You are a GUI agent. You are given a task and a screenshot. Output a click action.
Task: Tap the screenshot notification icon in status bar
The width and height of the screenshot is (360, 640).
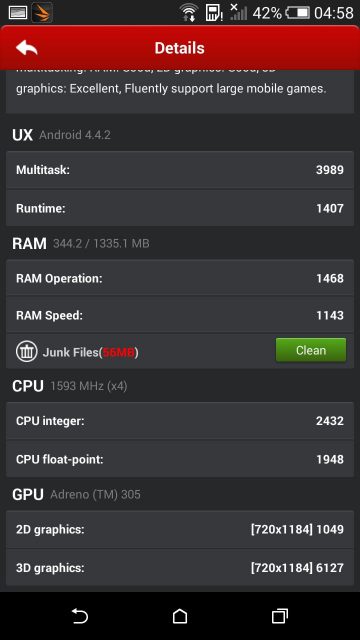18,13
